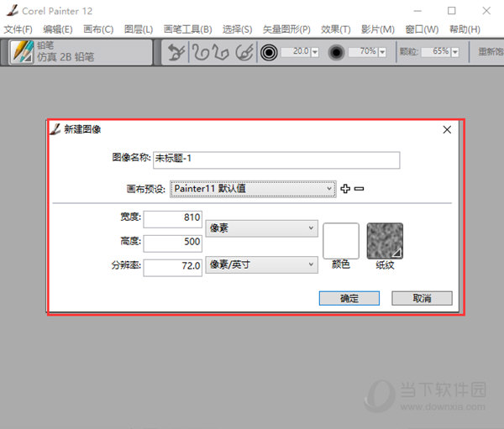Click the 纸纹 paper texture thumbnail
Image resolution: width=504 pixels, height=429 pixels.
(385, 241)
